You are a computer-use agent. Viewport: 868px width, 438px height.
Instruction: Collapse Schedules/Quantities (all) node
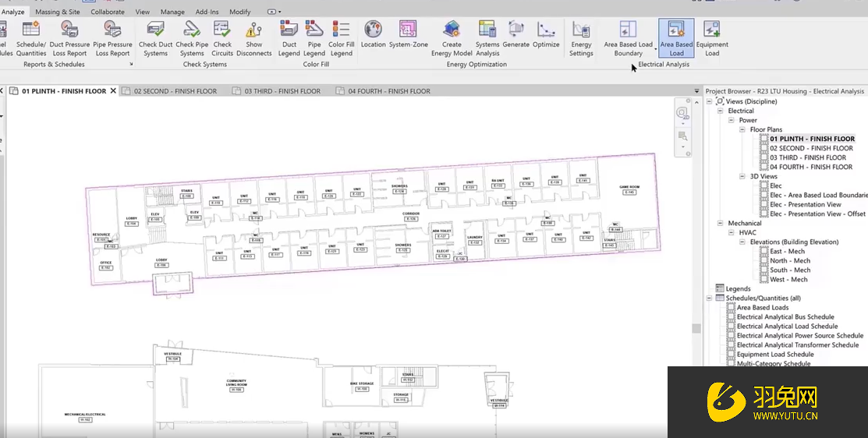click(709, 298)
